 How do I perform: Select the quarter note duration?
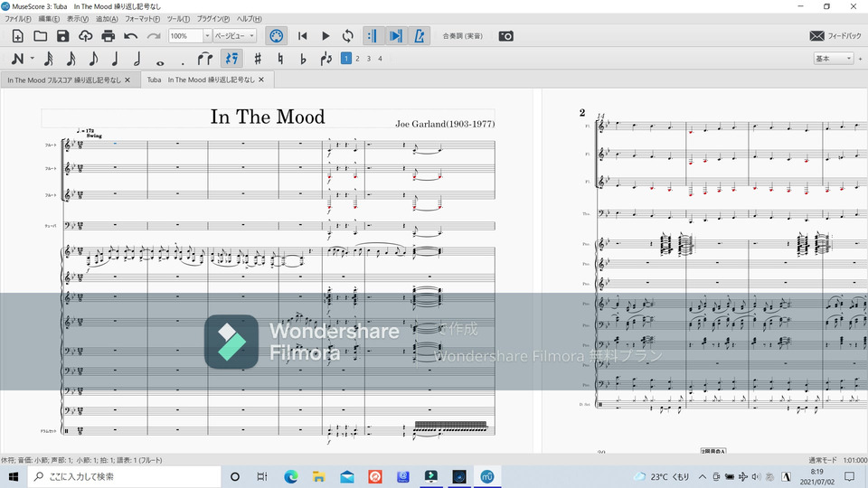(115, 58)
